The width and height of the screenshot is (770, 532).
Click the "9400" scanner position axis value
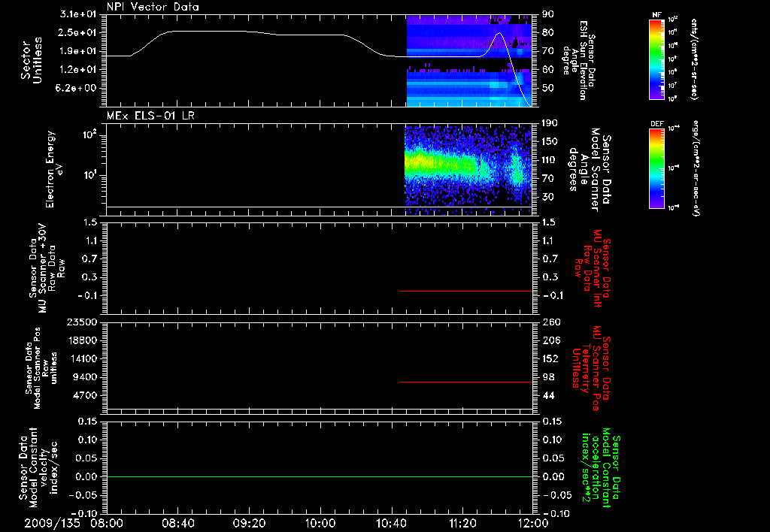pos(84,377)
